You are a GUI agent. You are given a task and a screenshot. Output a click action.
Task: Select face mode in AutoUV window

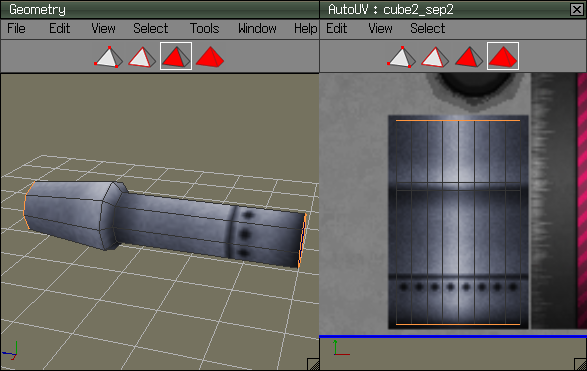tap(469, 57)
